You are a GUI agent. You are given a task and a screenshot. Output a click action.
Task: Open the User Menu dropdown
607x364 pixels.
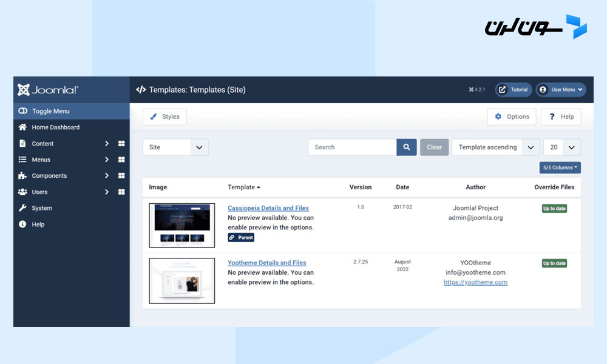(561, 90)
